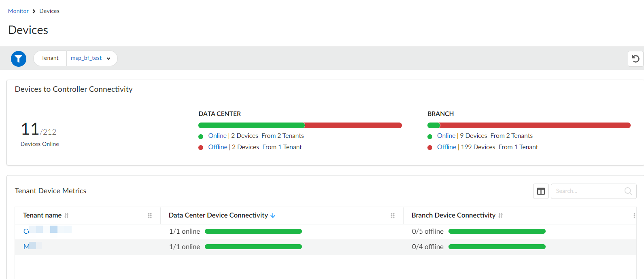Screen dimensions: 644x279
Task: Click the search magnifier icon
Action: click(628, 191)
